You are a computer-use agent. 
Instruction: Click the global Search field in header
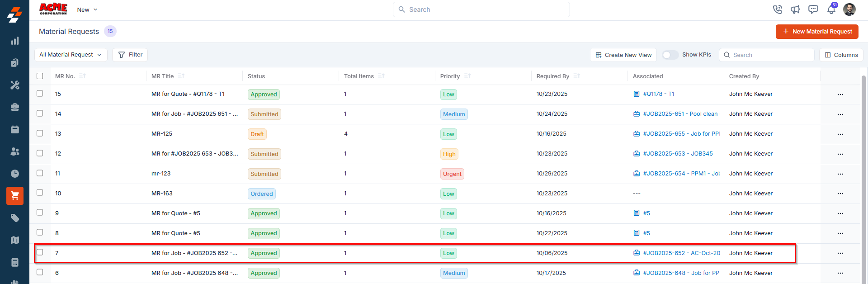tap(481, 9)
